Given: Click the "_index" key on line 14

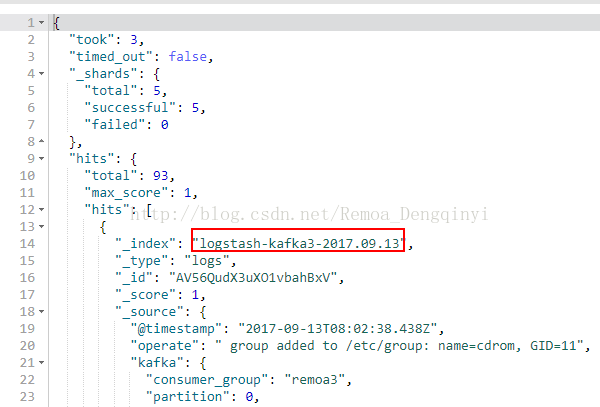Looking at the screenshot, I should tap(145, 243).
